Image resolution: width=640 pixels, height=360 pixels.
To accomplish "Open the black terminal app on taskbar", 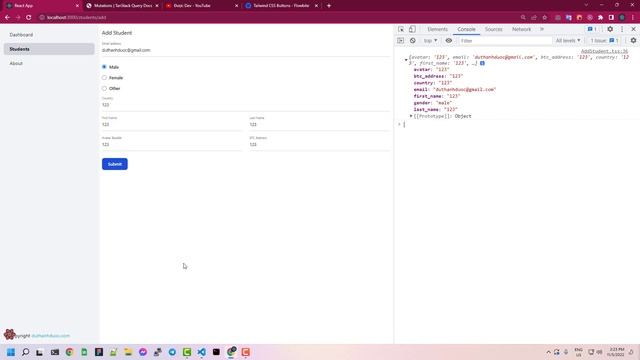I will 216,352.
